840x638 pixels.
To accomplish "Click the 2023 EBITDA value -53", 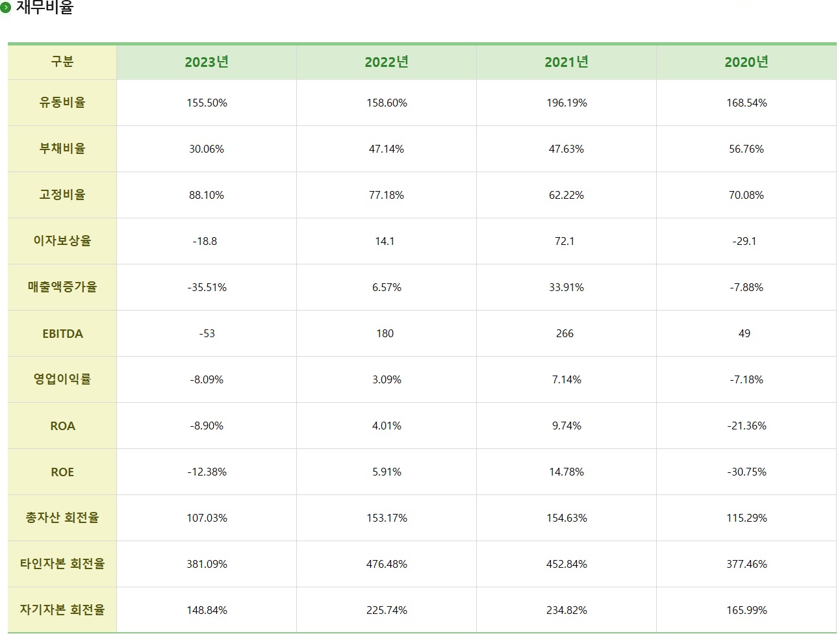I will pos(207,333).
